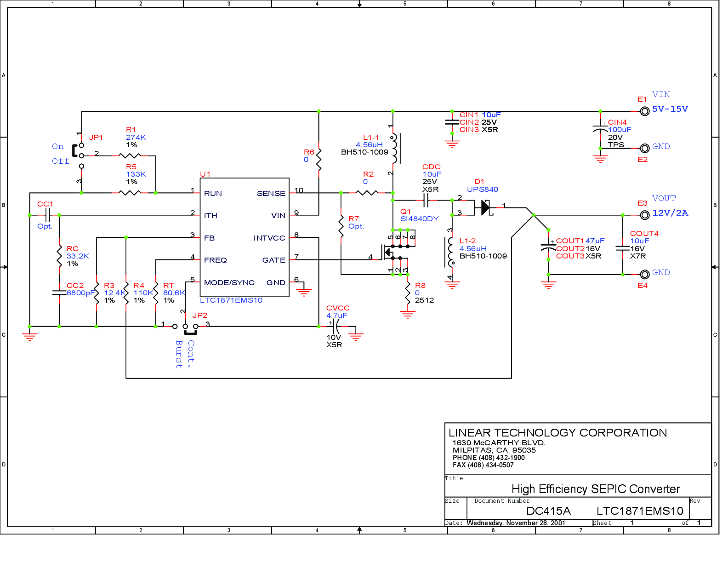Click the D1 UPS840 diode symbol

click(x=486, y=208)
